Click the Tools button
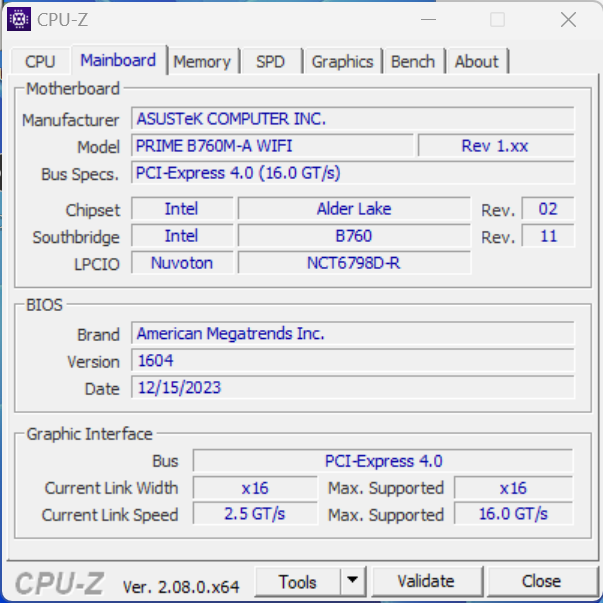The image size is (603, 603). click(x=298, y=582)
